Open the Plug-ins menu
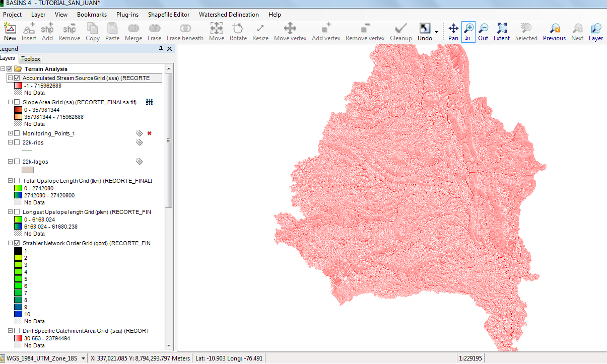607x364 pixels. [127, 15]
